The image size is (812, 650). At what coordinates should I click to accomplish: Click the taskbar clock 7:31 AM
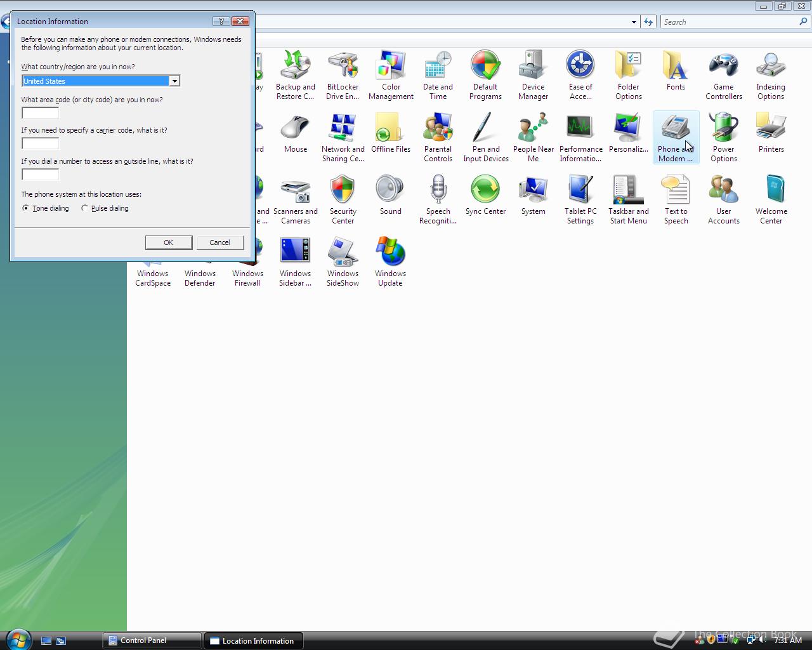click(788, 640)
